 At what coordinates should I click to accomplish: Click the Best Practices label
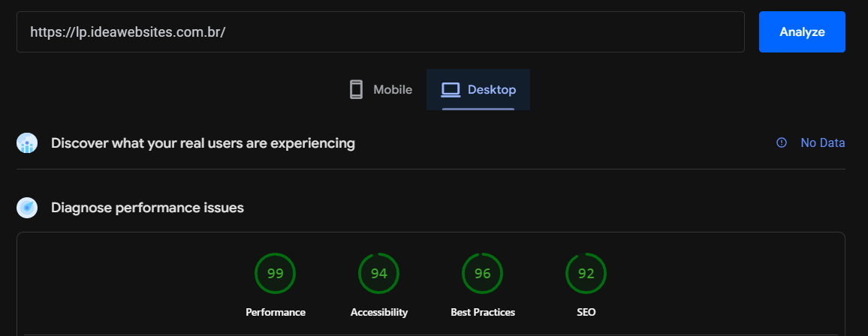pos(483,312)
